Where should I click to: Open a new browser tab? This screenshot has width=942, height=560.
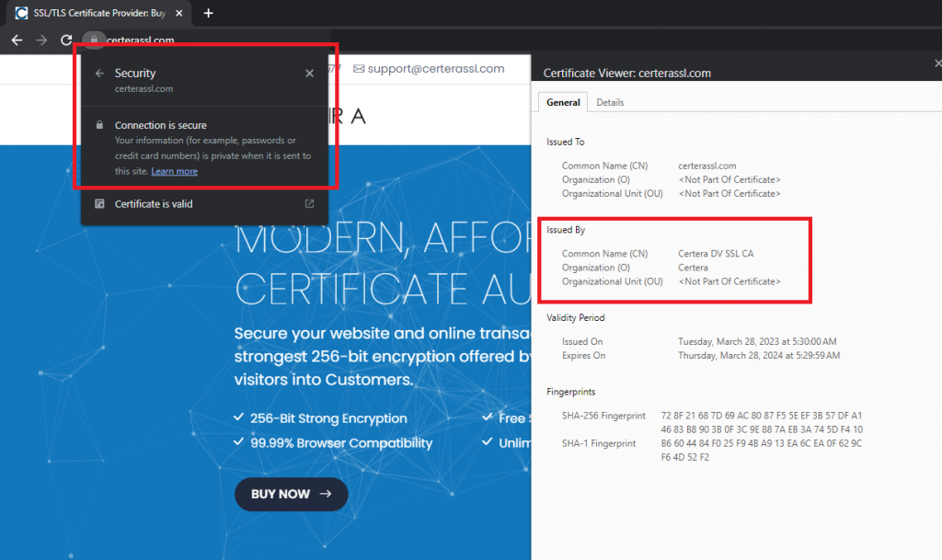[x=209, y=13]
